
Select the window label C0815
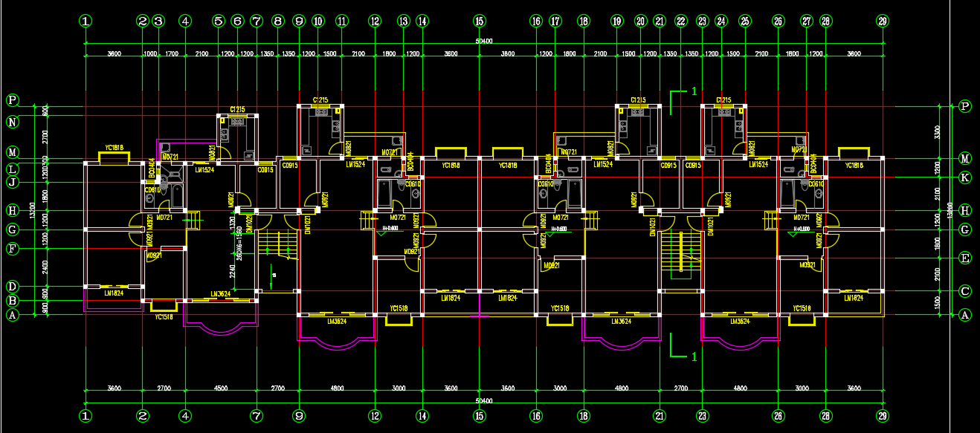click(x=265, y=170)
